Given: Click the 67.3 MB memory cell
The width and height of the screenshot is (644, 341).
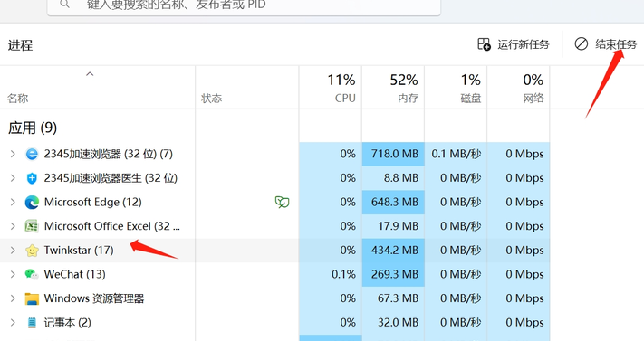Looking at the screenshot, I should (393, 298).
